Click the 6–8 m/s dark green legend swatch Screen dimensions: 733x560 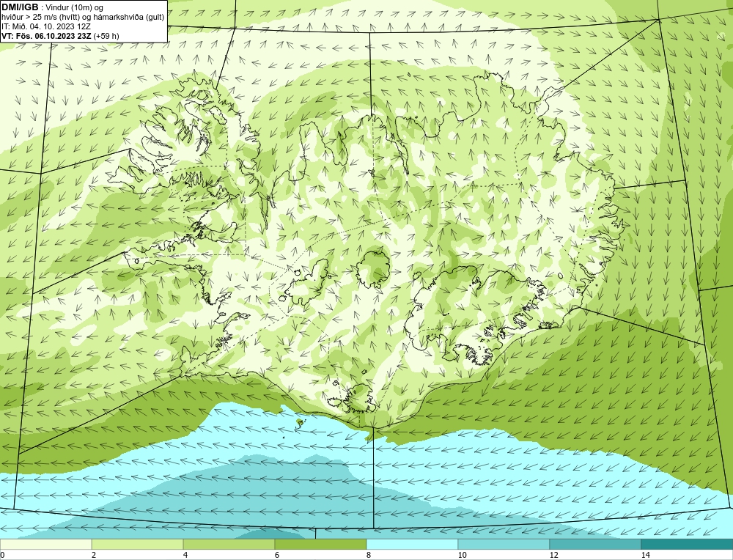point(321,544)
